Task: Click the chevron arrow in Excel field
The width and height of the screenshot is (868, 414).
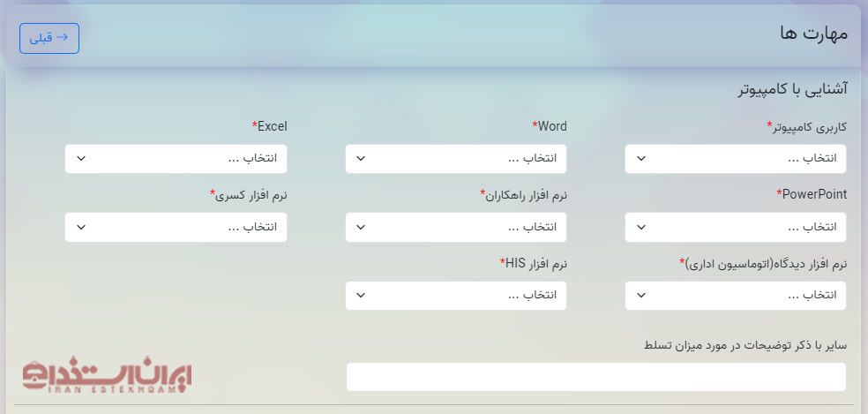Action: 81,159
